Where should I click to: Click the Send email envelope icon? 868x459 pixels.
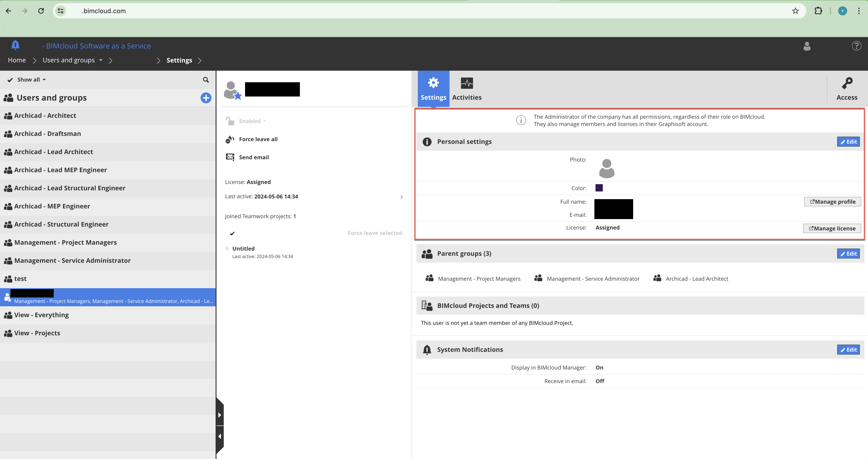coord(230,157)
